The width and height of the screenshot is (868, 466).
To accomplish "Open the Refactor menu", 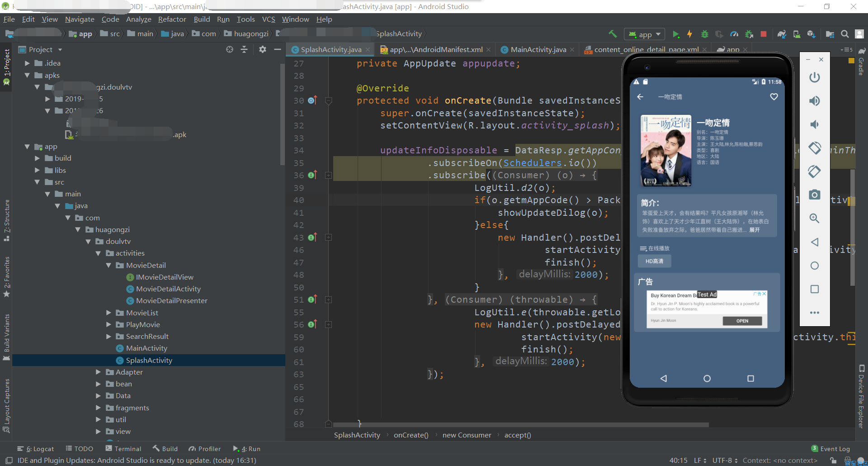I will (x=172, y=19).
